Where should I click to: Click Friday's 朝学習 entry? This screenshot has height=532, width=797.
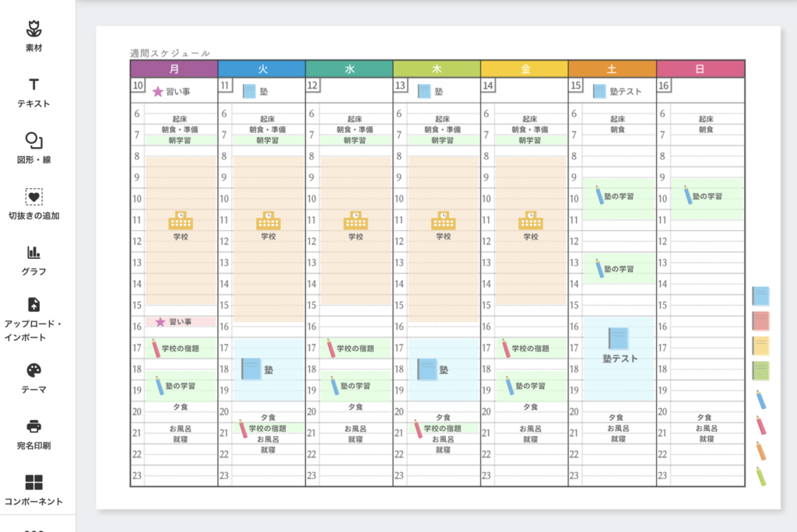click(531, 140)
